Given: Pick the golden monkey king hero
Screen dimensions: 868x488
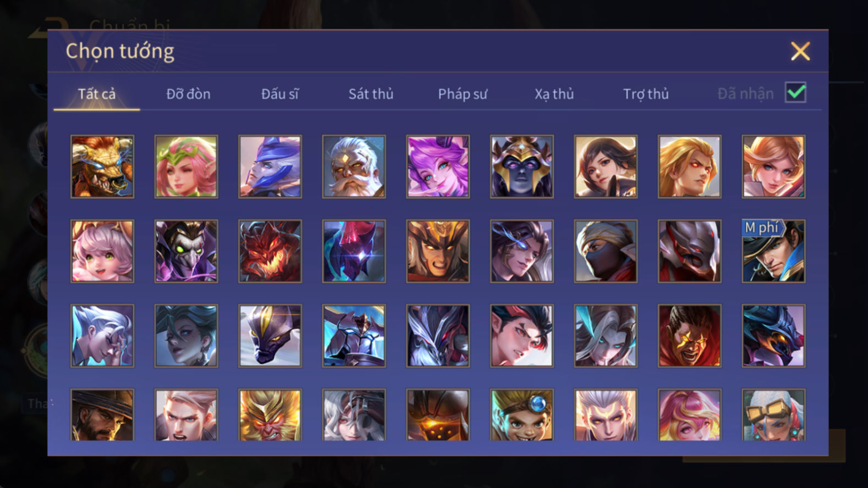Looking at the screenshot, I should (270, 415).
